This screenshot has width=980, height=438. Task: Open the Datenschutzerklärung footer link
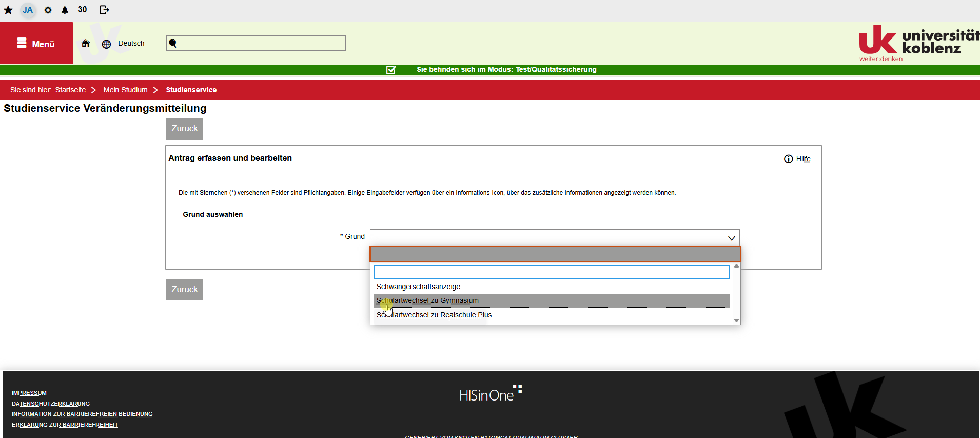click(x=51, y=404)
